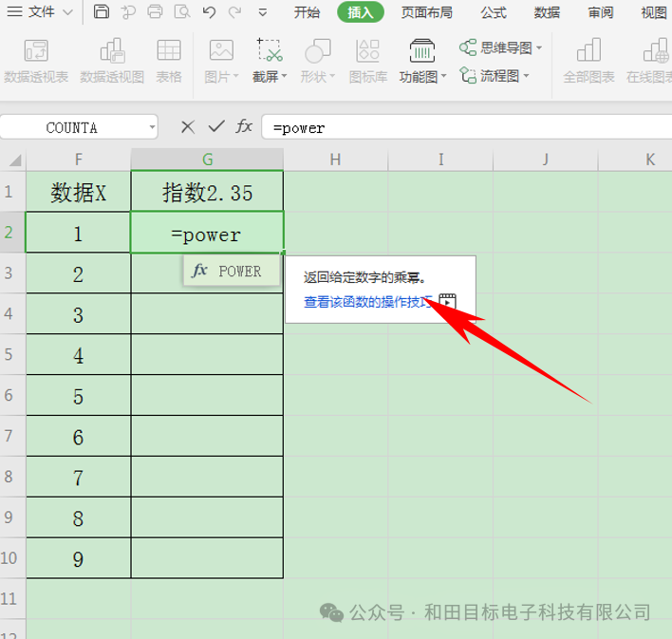Select the 插入 ribbon tab
The height and width of the screenshot is (639, 672).
[361, 12]
